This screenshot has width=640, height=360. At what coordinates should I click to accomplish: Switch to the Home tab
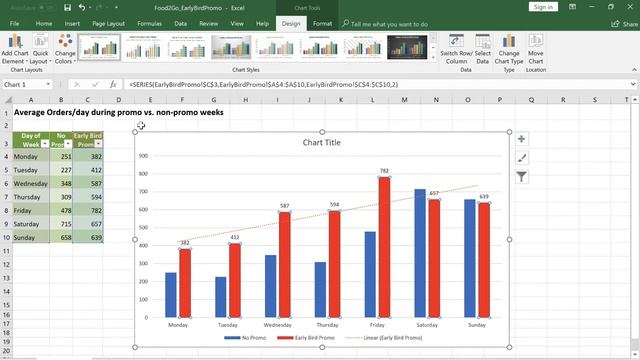tap(44, 24)
